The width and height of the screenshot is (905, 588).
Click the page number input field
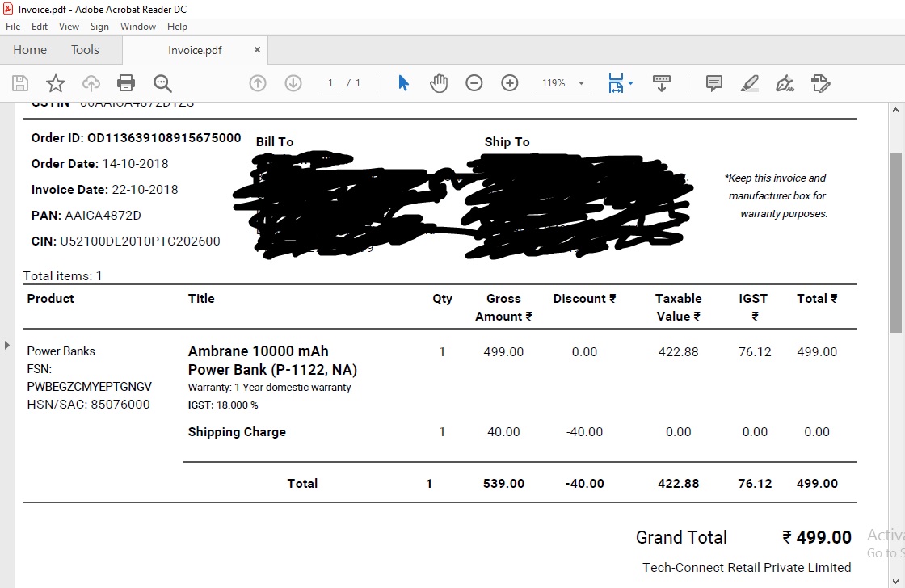pyautogui.click(x=330, y=83)
